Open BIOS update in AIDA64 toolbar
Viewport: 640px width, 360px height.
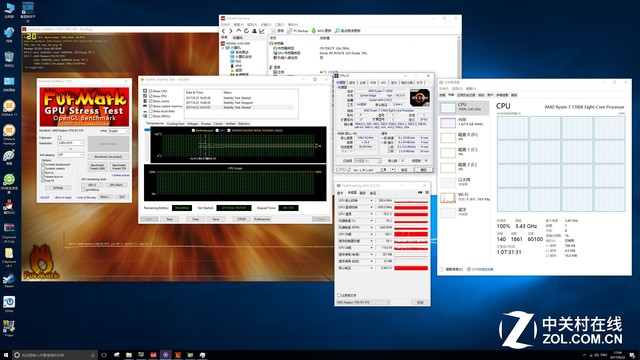tap(322, 31)
